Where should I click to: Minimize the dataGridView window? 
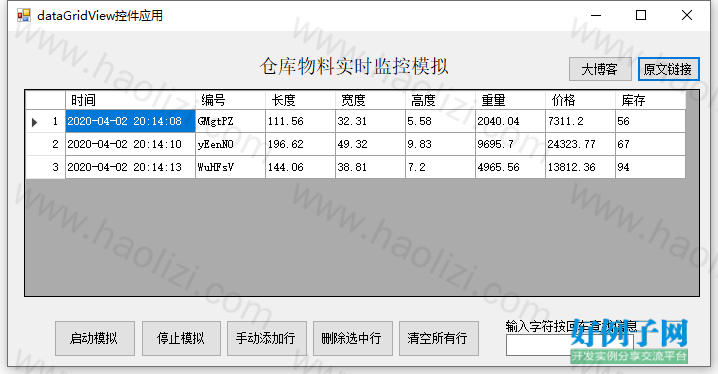596,16
